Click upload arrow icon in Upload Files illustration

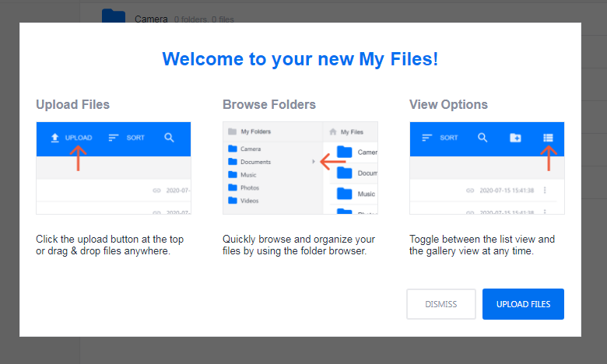click(x=55, y=138)
